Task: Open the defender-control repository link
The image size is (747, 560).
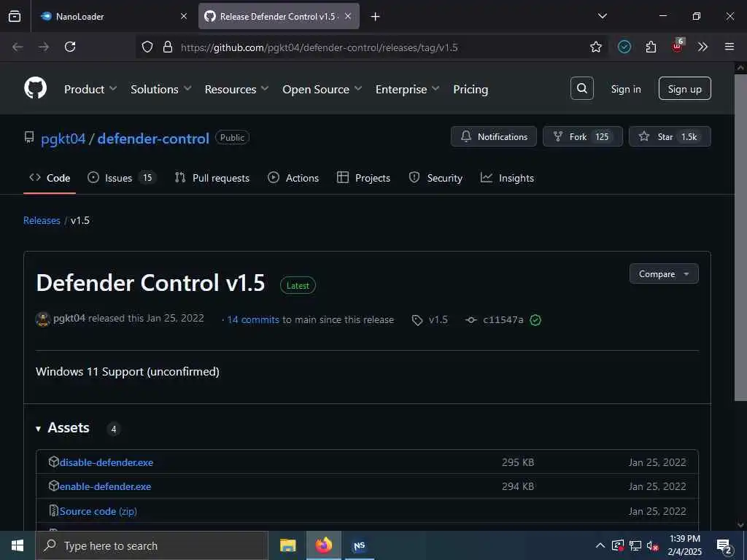Action: (153, 139)
